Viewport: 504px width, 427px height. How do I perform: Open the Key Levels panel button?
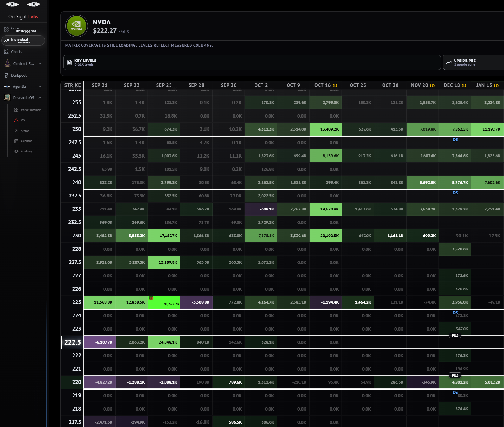click(x=252, y=62)
